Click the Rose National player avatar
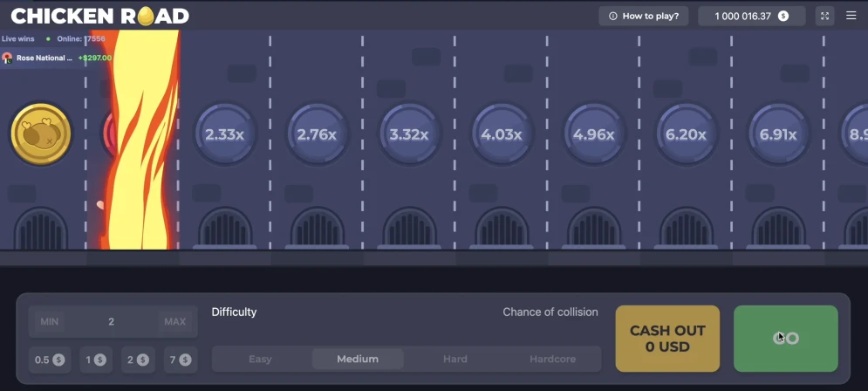This screenshot has width=868, height=391. pos(7,58)
